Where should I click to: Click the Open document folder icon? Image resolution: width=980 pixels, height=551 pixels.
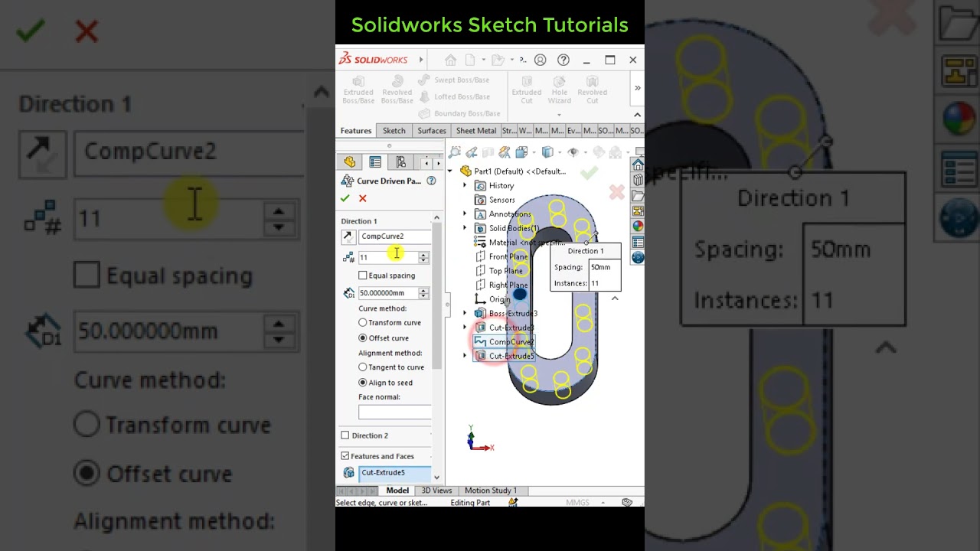(498, 60)
